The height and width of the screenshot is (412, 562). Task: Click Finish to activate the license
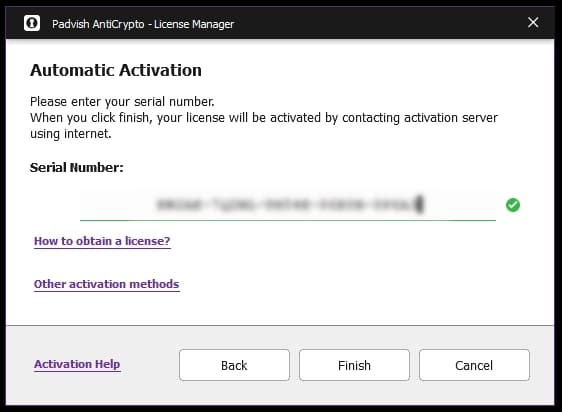tap(354, 365)
